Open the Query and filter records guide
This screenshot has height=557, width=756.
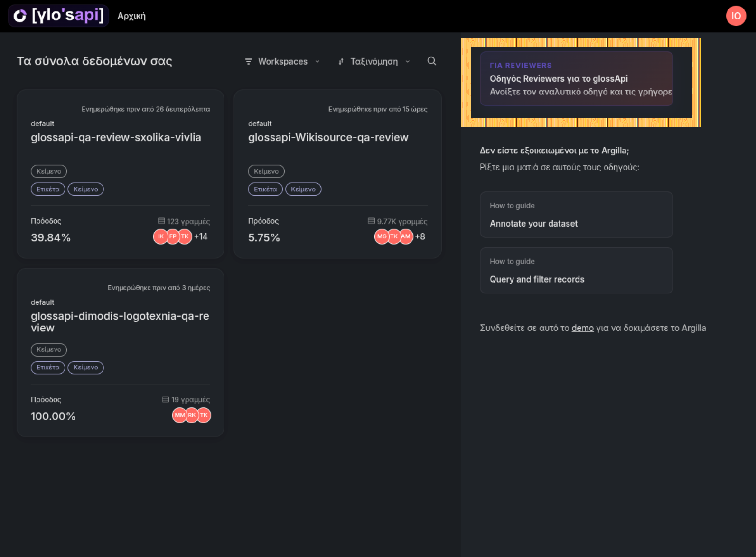pyautogui.click(x=576, y=270)
